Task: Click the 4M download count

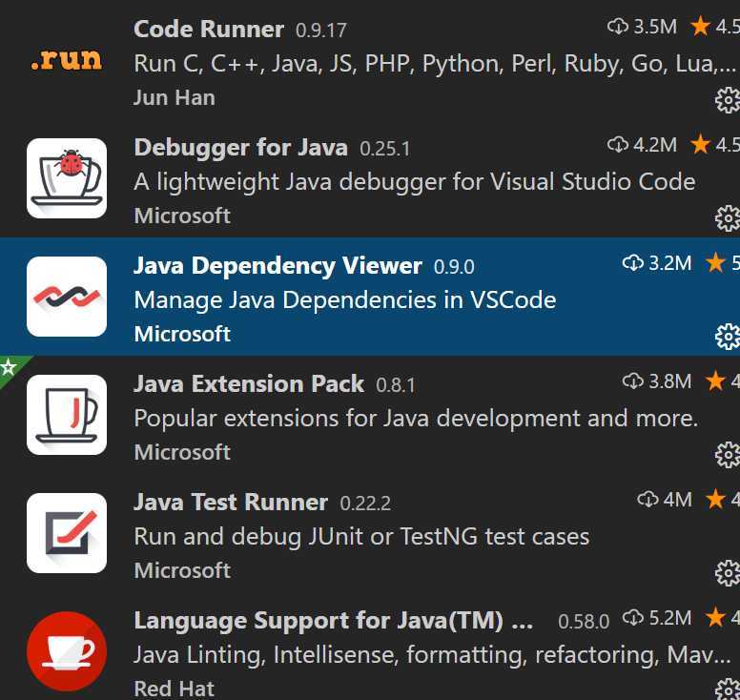Action: pos(678,500)
